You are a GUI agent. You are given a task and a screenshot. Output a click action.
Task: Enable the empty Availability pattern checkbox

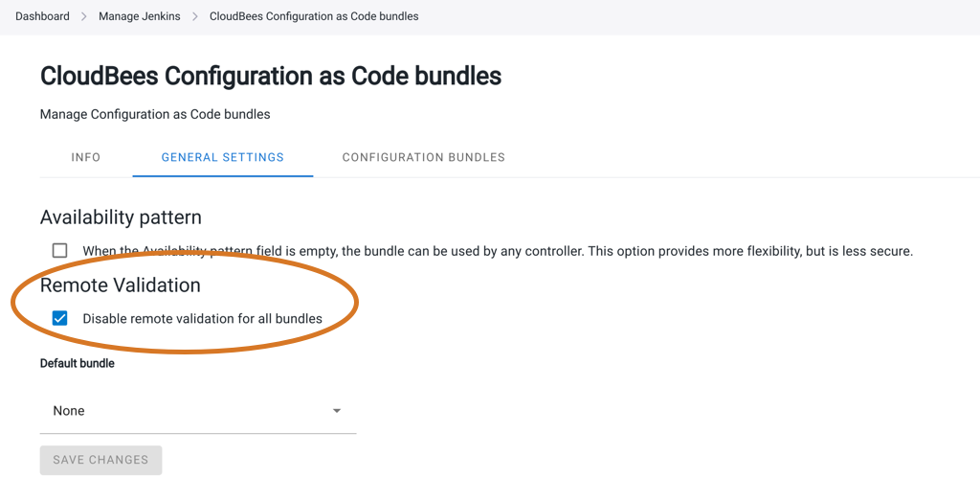click(x=60, y=251)
